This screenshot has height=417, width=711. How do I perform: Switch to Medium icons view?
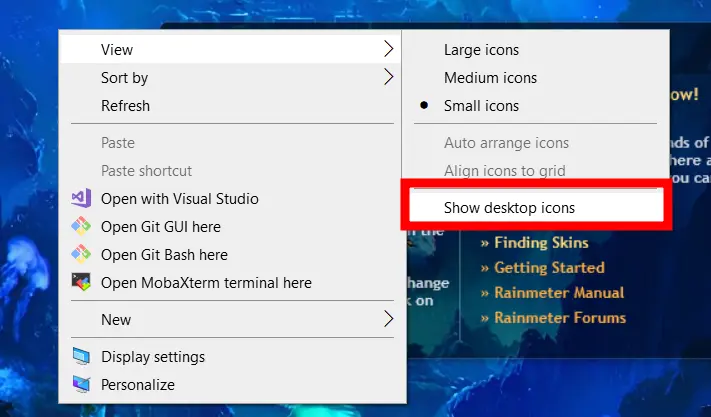[x=490, y=78]
